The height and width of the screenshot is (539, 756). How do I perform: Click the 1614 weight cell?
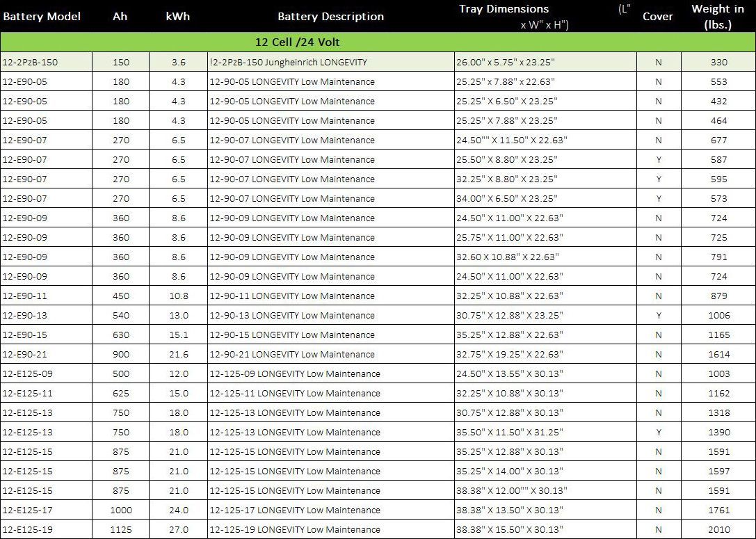click(x=718, y=354)
